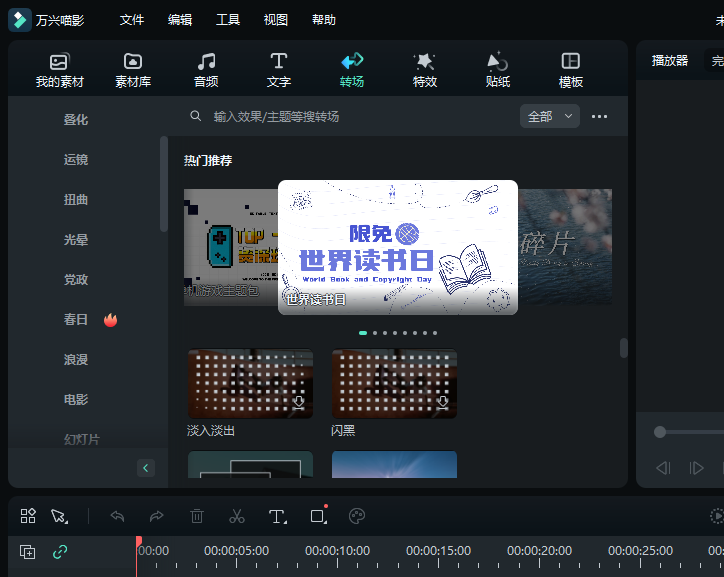
Task: Click the transitions list scrollbar
Action: click(624, 348)
